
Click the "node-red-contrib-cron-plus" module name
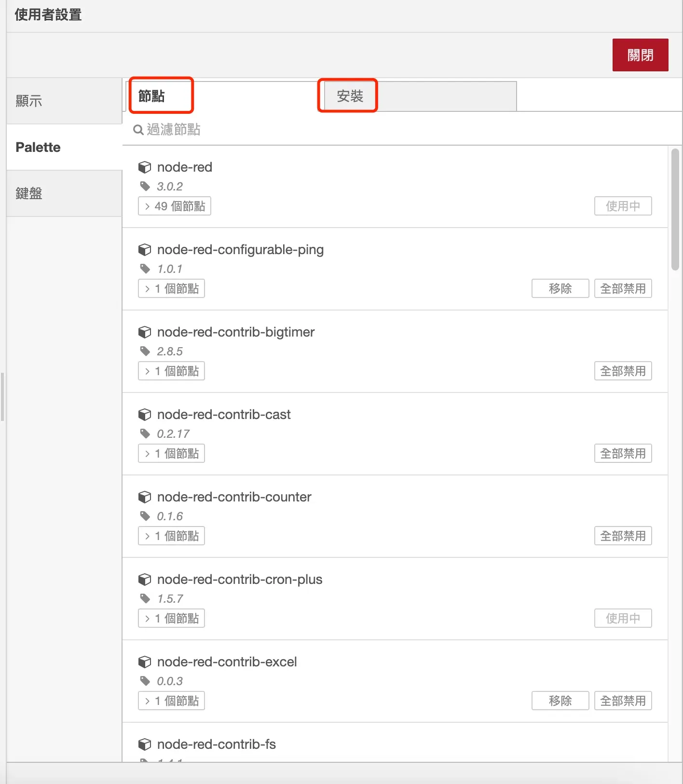click(x=240, y=580)
